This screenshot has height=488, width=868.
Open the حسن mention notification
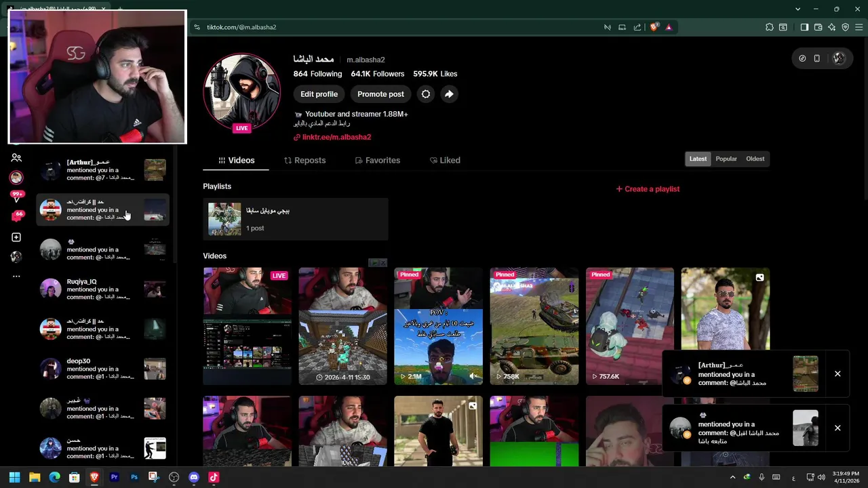[x=102, y=448]
